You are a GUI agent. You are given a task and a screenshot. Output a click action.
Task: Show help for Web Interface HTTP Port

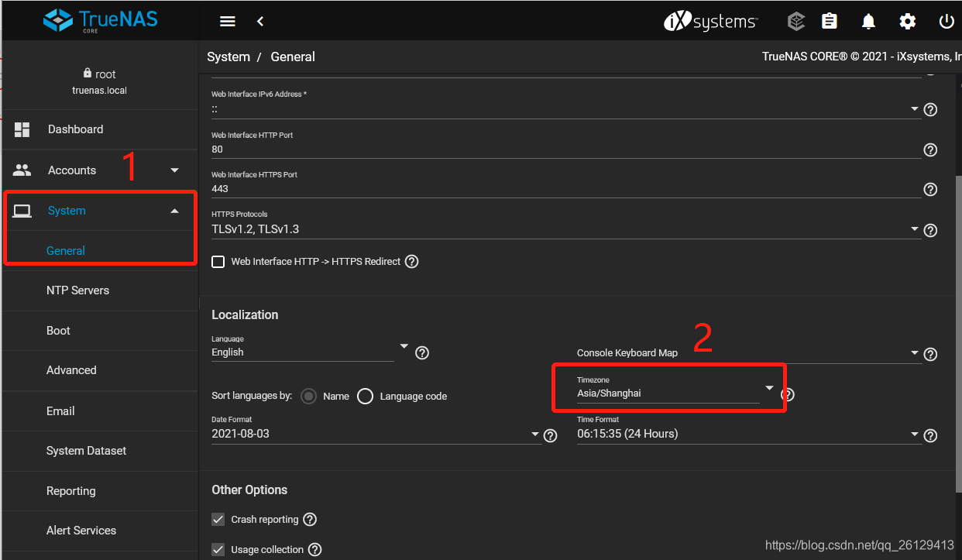(931, 149)
